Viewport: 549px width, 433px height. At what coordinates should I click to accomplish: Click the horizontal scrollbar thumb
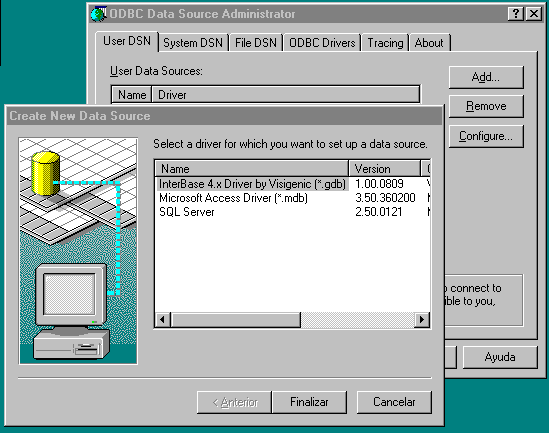[x=236, y=319]
